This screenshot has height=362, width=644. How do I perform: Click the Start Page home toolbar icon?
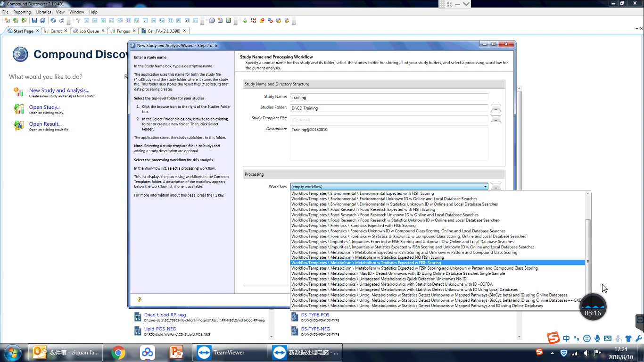[x=53, y=21]
